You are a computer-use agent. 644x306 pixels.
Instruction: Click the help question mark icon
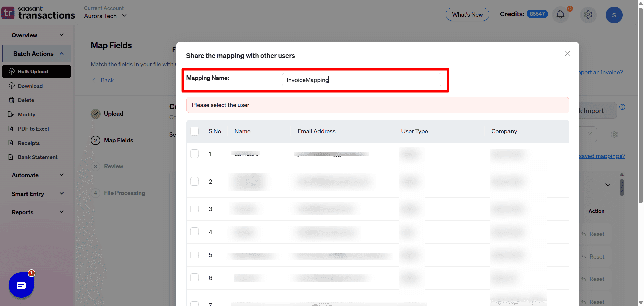(622, 107)
